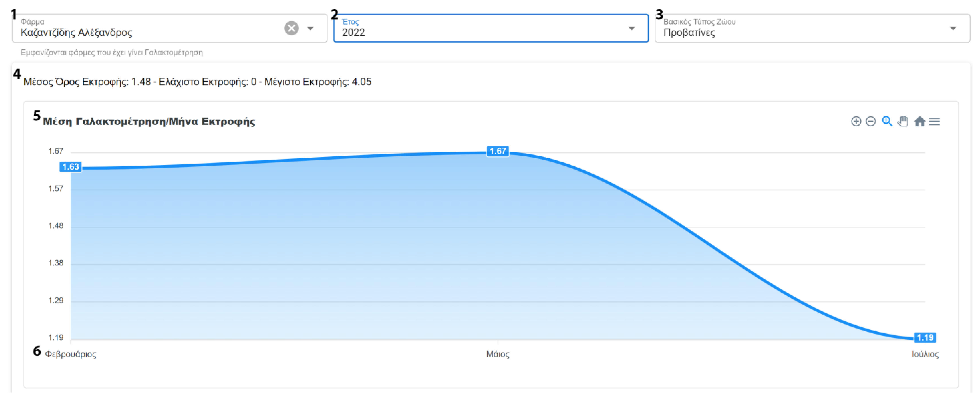Image resolution: width=980 pixels, height=399 pixels.
Task: Expand the Φάρμα dropdown arrow
Action: 310,28
